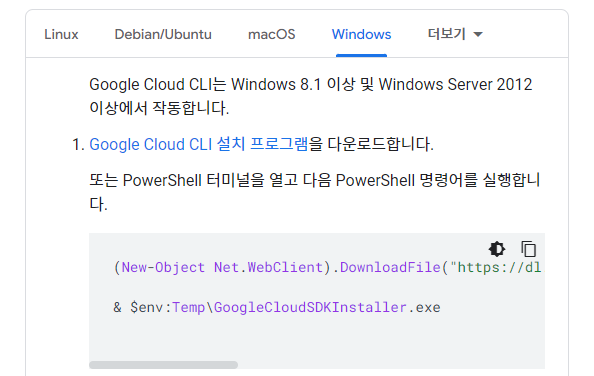Open the Google Cloud CLI 설치 프로그램 link
This screenshot has width=594, height=376.
point(199,144)
